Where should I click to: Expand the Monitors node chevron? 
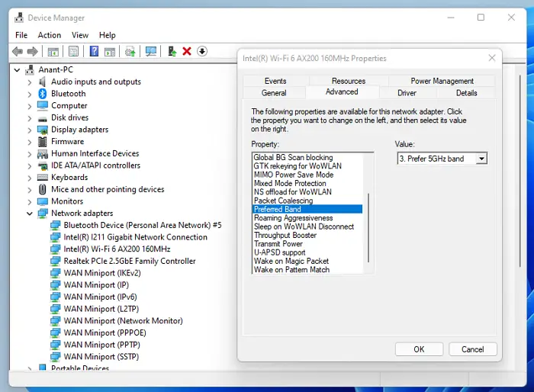point(30,201)
